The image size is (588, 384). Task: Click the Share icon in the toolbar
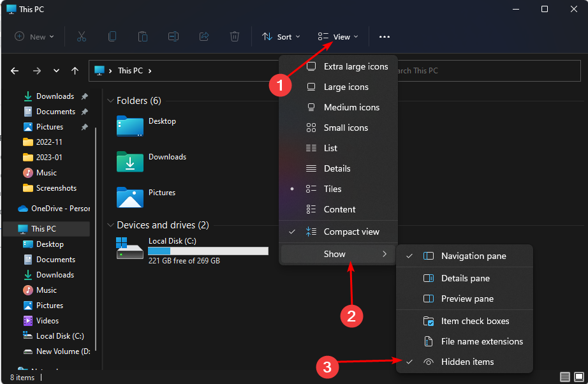(204, 36)
